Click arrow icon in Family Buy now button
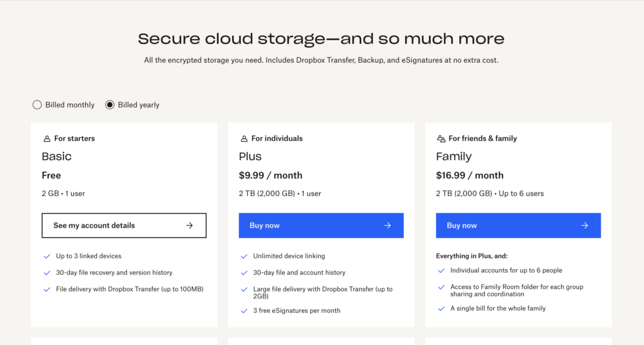This screenshot has height=345, width=644. tap(584, 225)
